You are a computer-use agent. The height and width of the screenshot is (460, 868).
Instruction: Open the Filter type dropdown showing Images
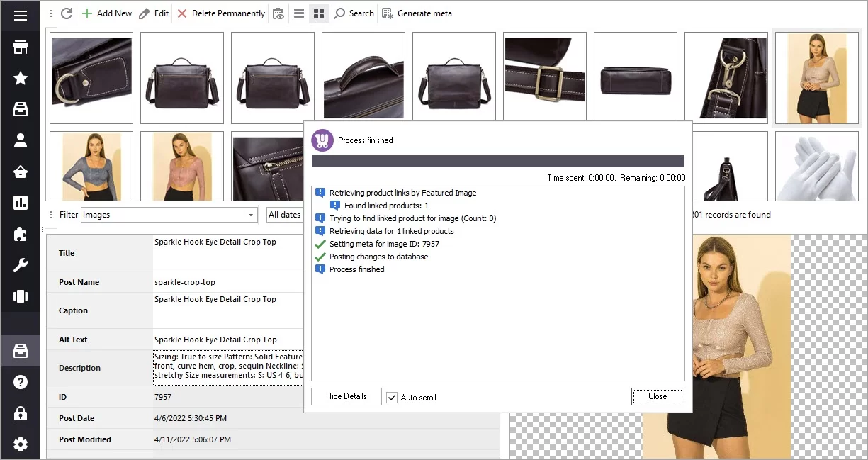[x=250, y=214]
